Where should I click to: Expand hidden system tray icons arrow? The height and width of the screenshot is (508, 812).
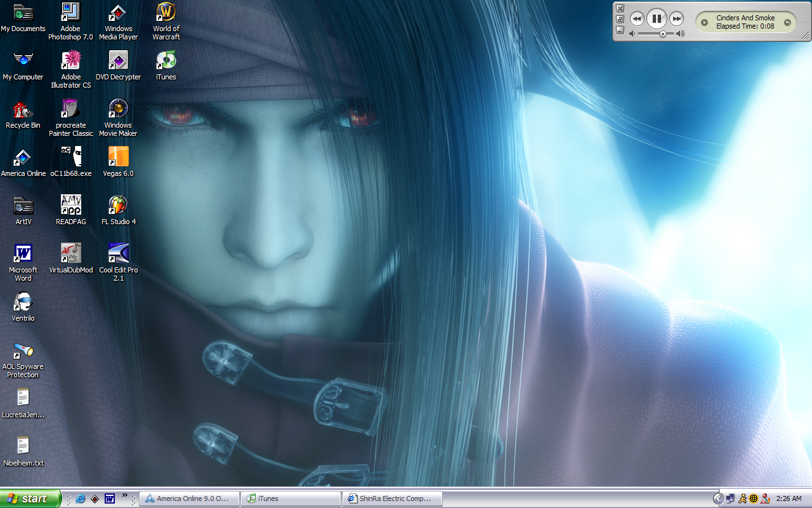point(718,498)
